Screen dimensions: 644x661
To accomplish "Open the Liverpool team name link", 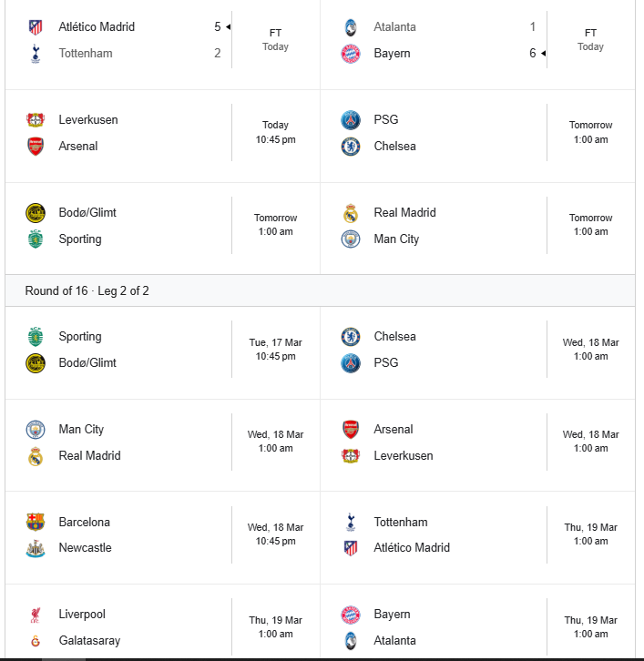I will click(82, 615).
